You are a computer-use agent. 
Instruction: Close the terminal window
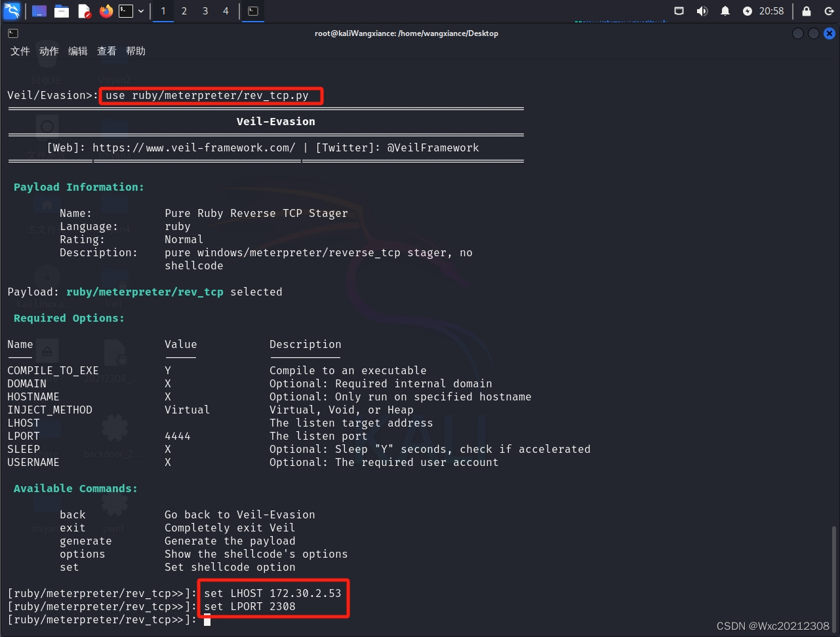[830, 33]
